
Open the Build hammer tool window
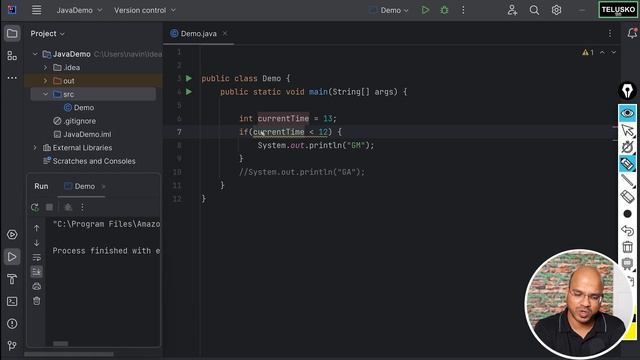coord(12,279)
